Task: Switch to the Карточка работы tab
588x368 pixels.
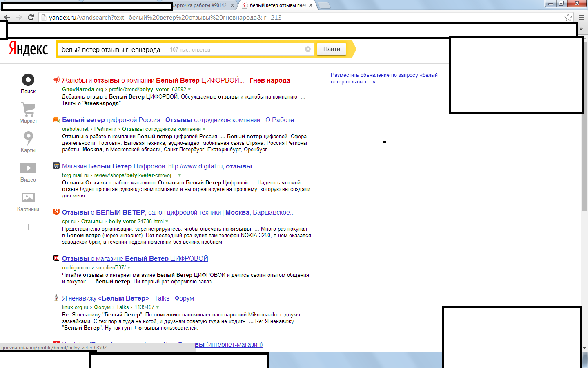Action: pos(199,5)
